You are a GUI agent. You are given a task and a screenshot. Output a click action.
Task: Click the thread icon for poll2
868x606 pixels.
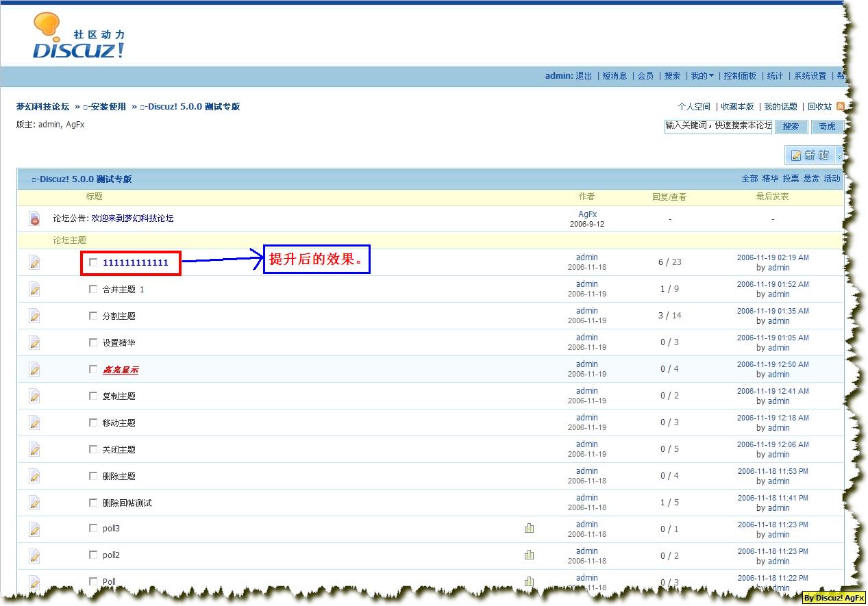pos(34,555)
